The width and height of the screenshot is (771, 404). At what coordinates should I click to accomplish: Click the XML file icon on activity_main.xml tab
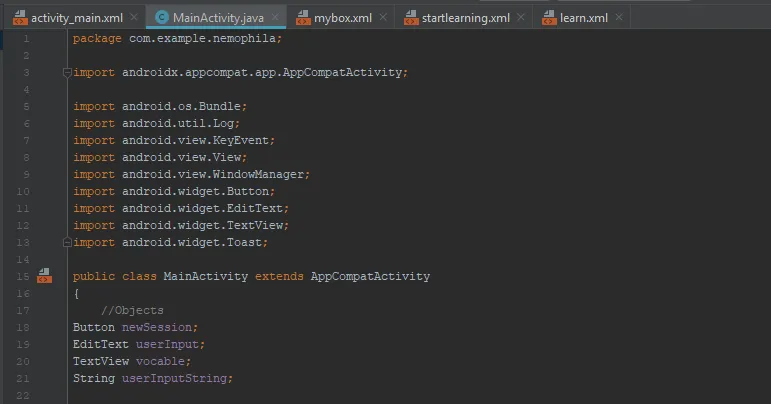click(19, 18)
